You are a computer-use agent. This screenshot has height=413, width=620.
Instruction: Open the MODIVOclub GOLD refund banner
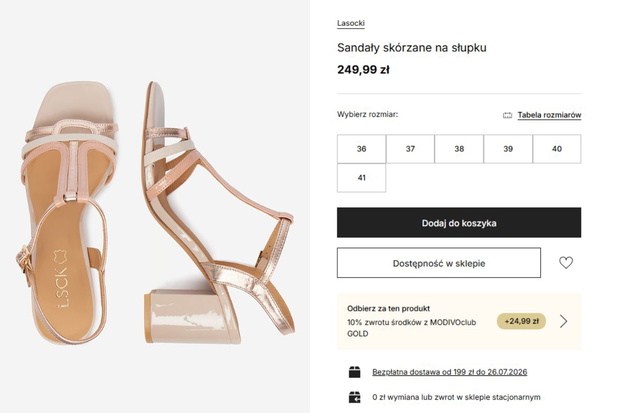coord(459,321)
